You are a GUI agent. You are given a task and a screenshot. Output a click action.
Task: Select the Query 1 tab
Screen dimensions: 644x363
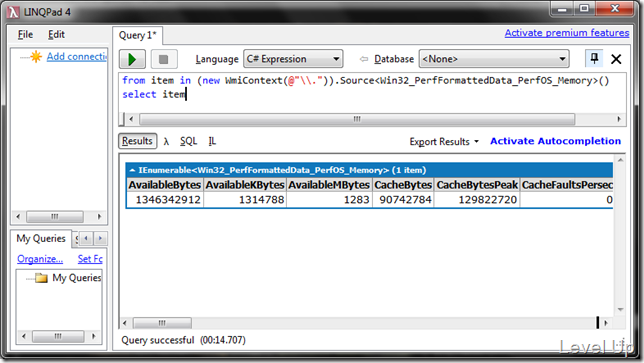pos(138,36)
